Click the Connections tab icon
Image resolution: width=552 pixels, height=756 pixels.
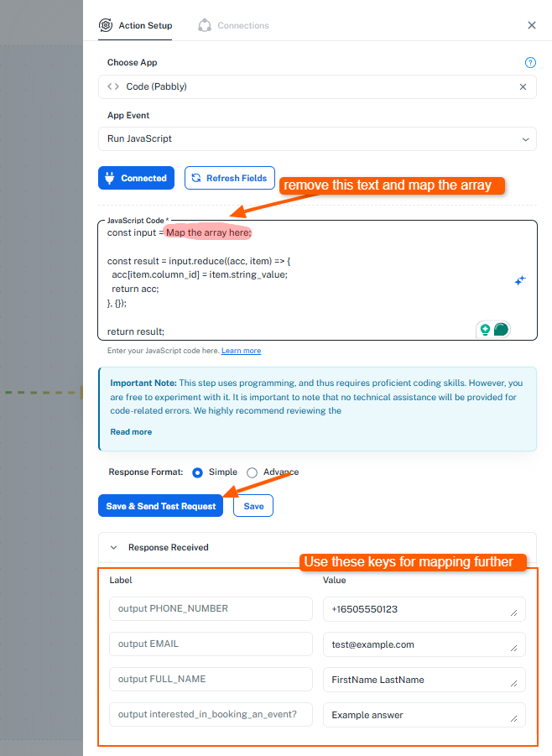pos(205,25)
